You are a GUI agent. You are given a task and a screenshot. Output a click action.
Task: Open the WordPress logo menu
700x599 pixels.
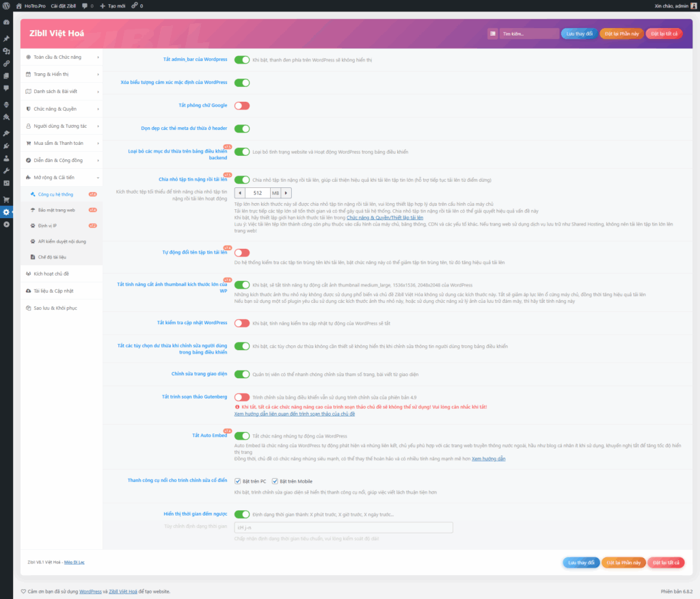6,5
